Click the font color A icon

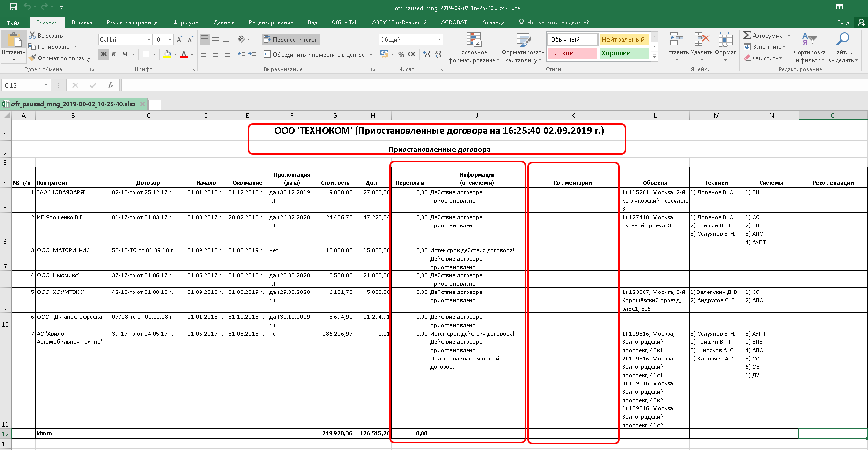184,54
